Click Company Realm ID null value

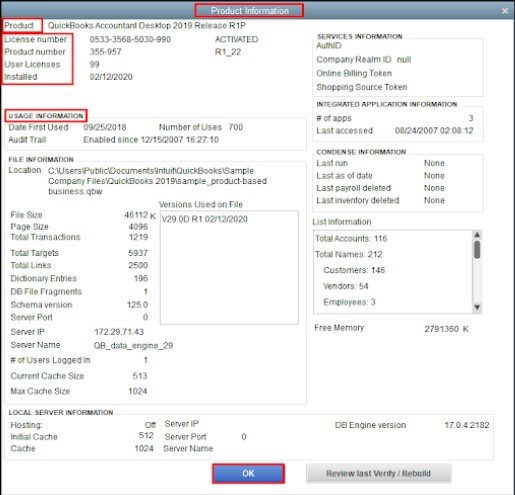click(404, 60)
